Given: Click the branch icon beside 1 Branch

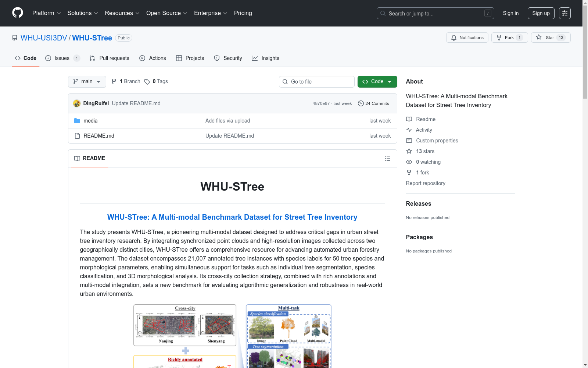Looking at the screenshot, I should pos(114,82).
